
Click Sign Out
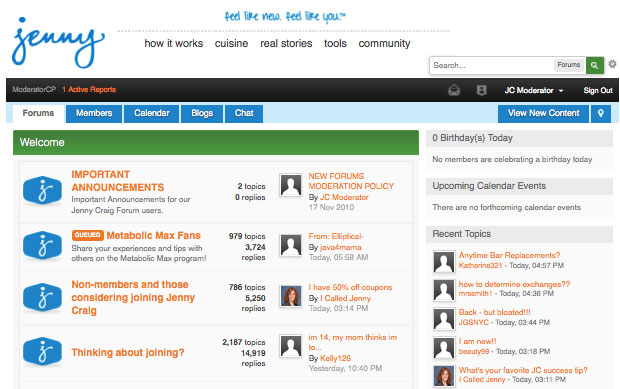coord(598,91)
